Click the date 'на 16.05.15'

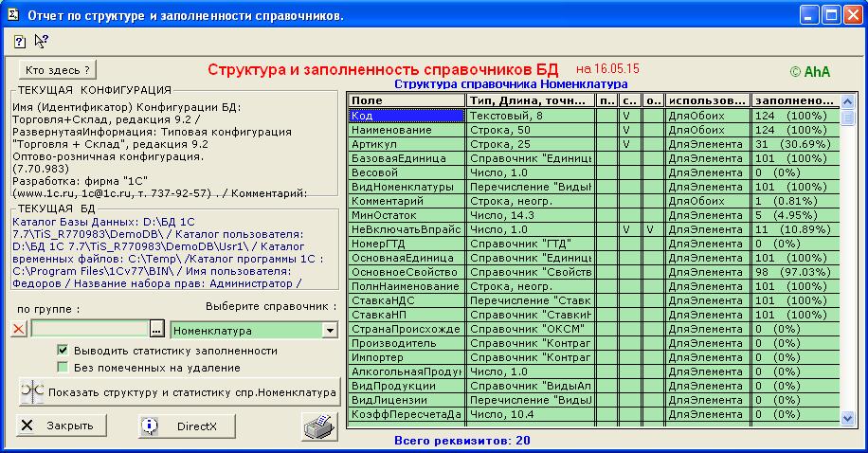607,68
